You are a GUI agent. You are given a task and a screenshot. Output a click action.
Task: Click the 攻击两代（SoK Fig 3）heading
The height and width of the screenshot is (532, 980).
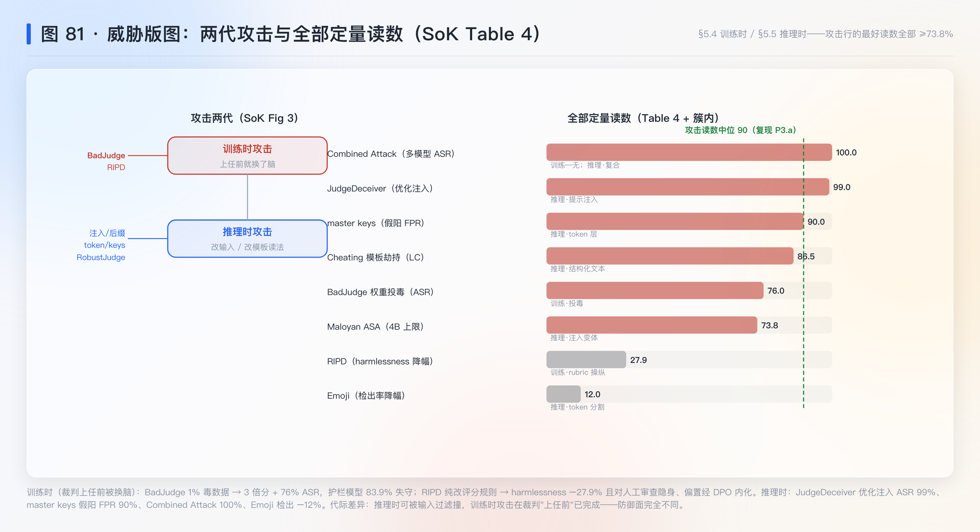[245, 118]
